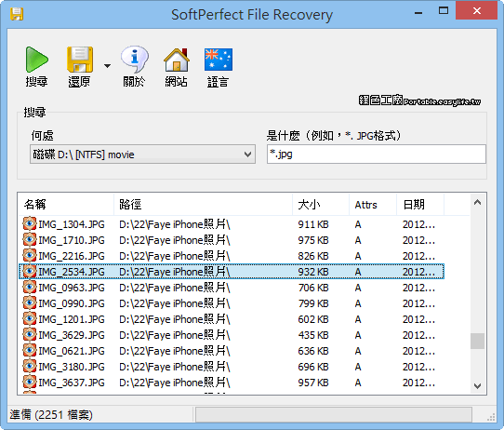Select file name IMG_1710.JPG
This screenshot has height=430, width=504.
[72, 240]
